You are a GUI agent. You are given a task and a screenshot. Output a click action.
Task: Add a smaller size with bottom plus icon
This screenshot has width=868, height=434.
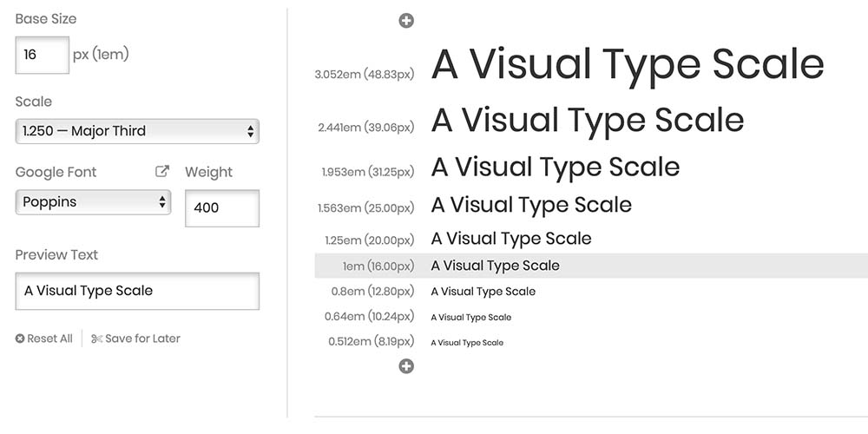(406, 366)
